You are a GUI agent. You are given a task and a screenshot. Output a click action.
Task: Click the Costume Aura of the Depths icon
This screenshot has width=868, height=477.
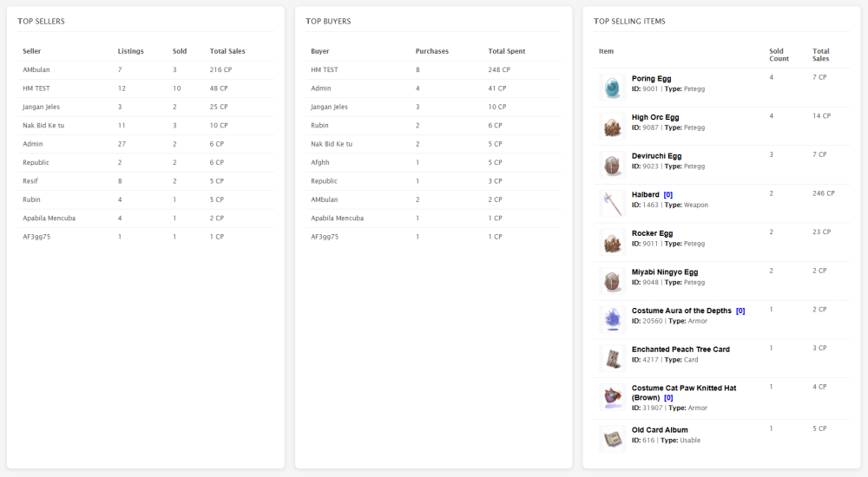point(612,319)
